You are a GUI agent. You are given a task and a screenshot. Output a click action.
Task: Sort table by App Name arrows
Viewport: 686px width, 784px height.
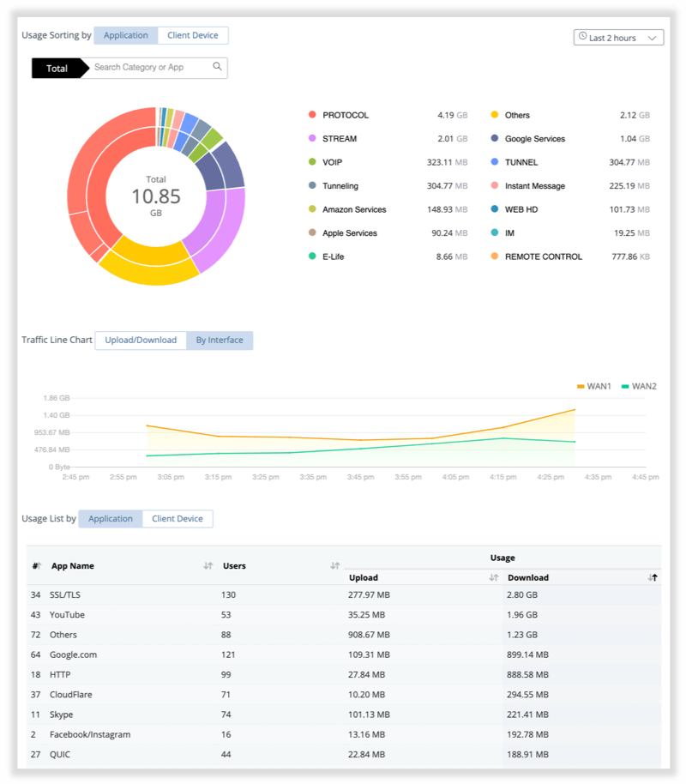point(208,565)
